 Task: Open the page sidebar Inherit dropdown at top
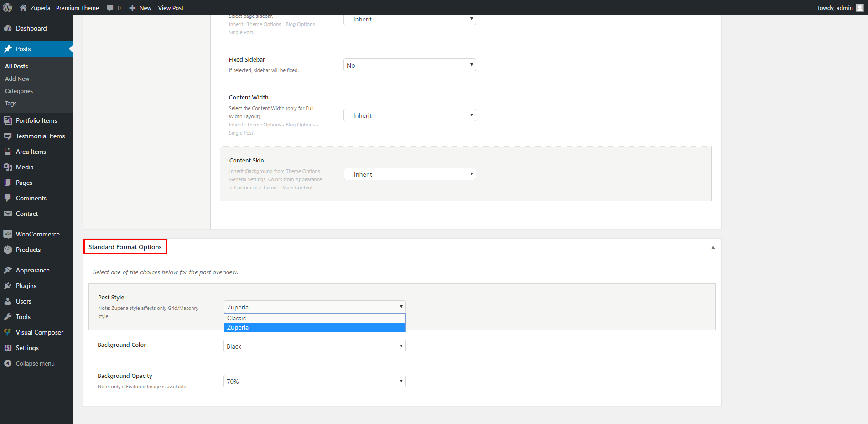[410, 20]
